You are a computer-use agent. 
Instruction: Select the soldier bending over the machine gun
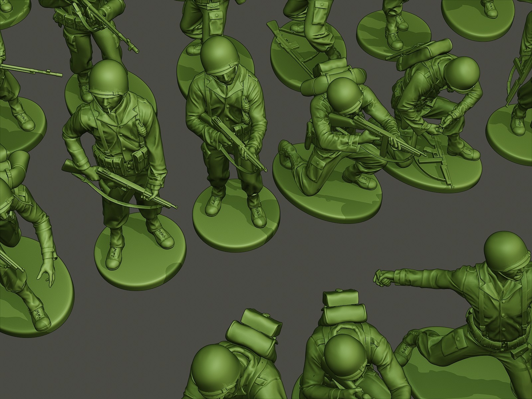tap(432, 100)
